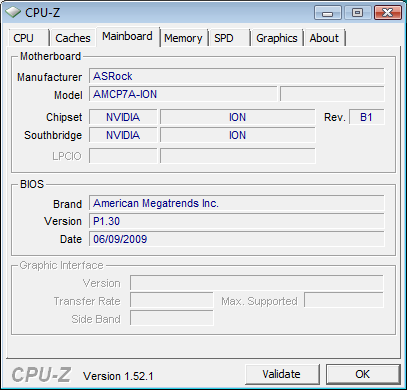Select the Mainboard tab

tap(127, 36)
